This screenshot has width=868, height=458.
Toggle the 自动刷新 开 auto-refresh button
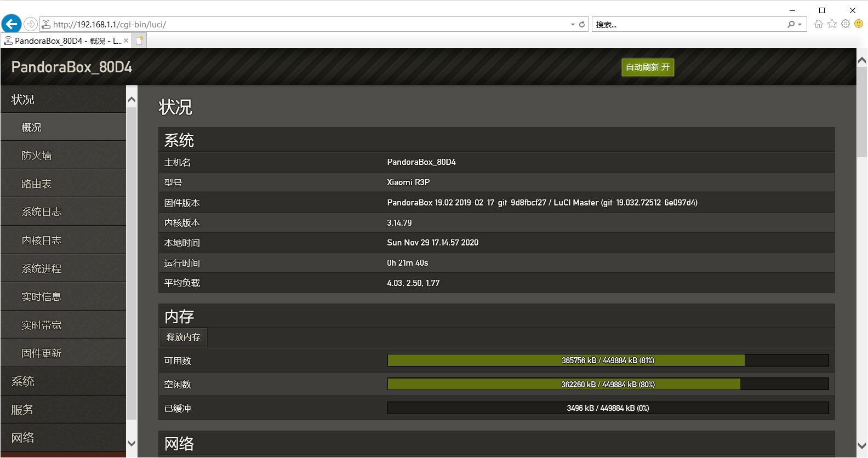[x=648, y=67]
